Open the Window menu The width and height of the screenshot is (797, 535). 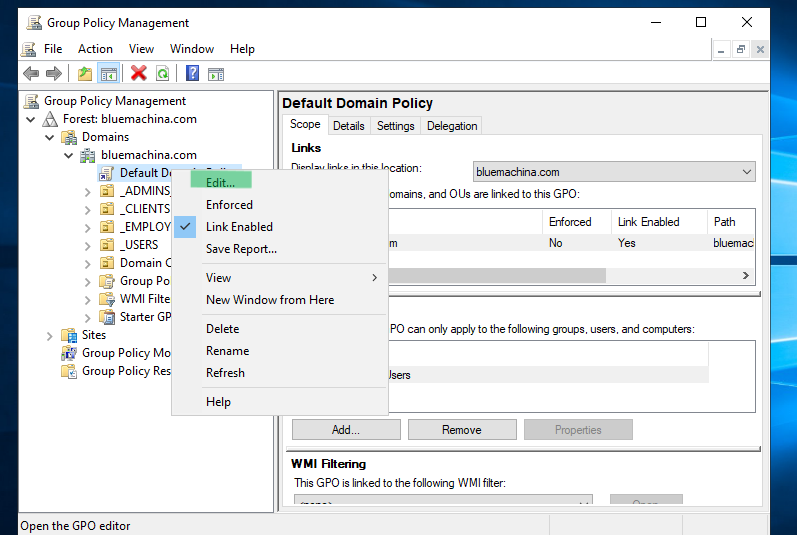192,49
